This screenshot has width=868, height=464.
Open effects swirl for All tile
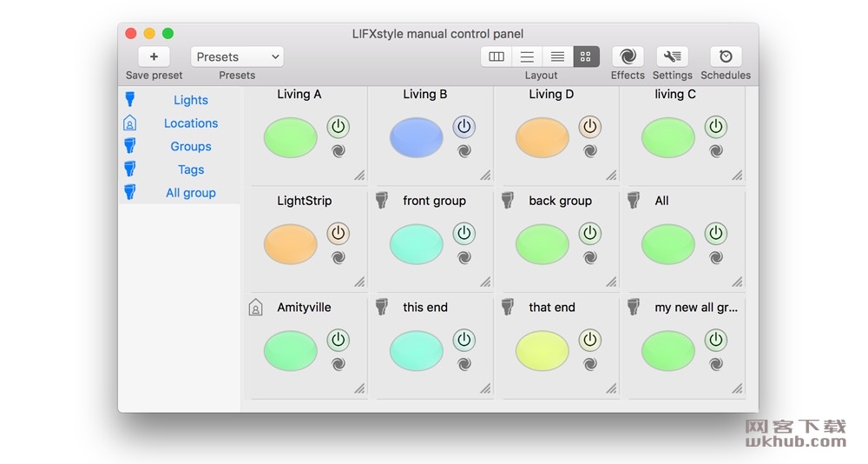716,257
